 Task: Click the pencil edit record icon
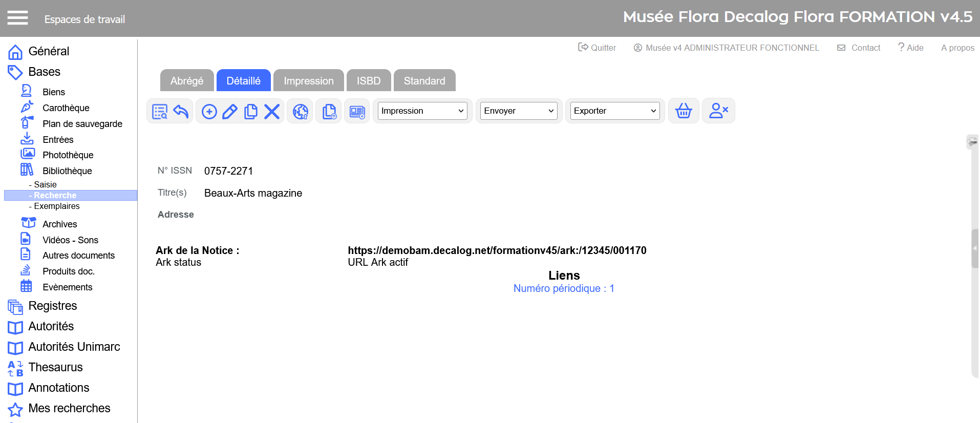click(x=230, y=111)
